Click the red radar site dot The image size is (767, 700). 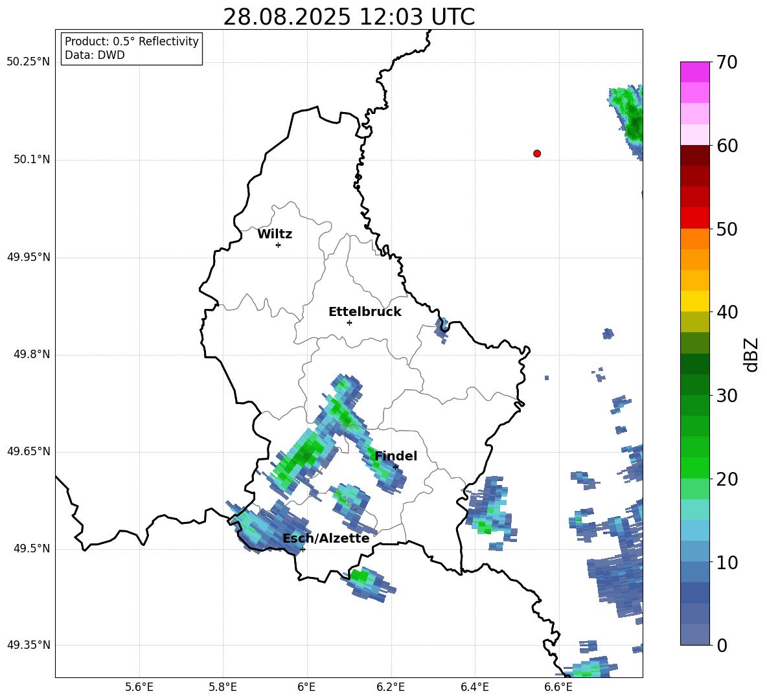(537, 153)
